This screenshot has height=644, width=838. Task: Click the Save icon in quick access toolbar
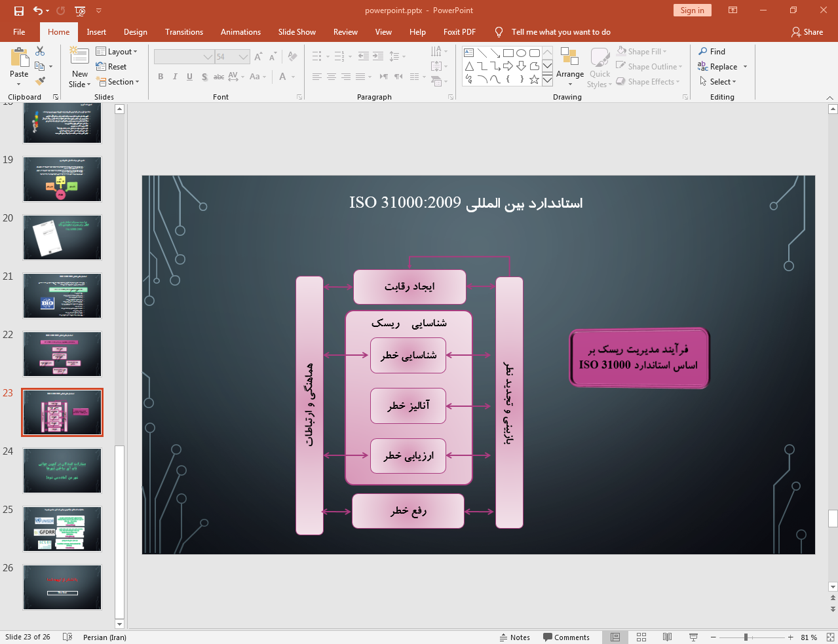(x=19, y=10)
